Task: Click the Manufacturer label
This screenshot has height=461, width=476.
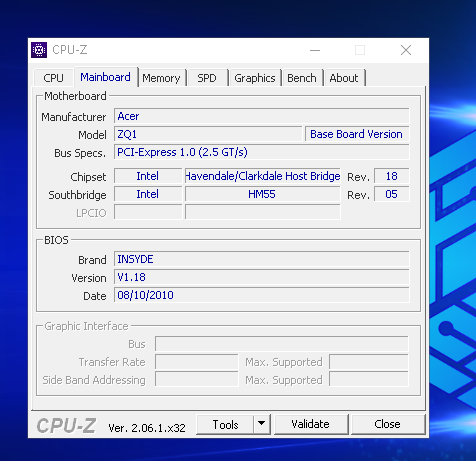Action: click(x=74, y=117)
